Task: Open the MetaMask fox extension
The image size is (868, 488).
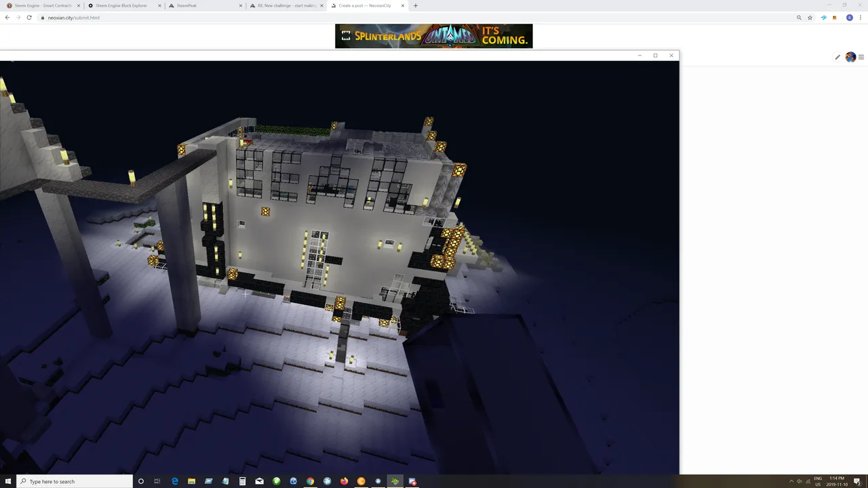Action: coord(834,18)
